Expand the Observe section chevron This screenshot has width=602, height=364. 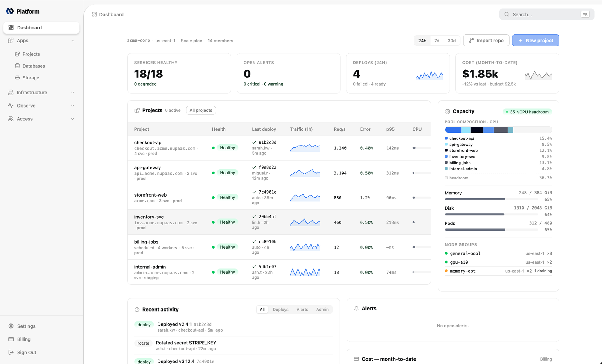tap(72, 106)
